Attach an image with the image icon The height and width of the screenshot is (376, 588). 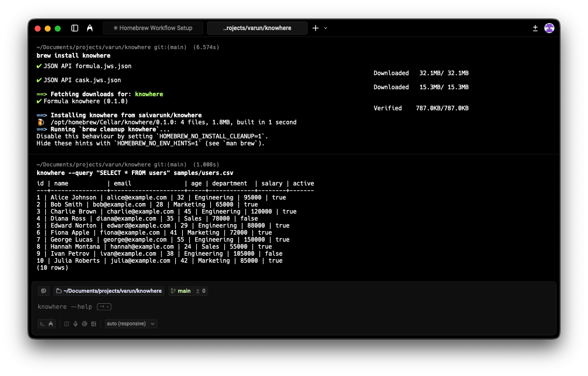[94, 324]
